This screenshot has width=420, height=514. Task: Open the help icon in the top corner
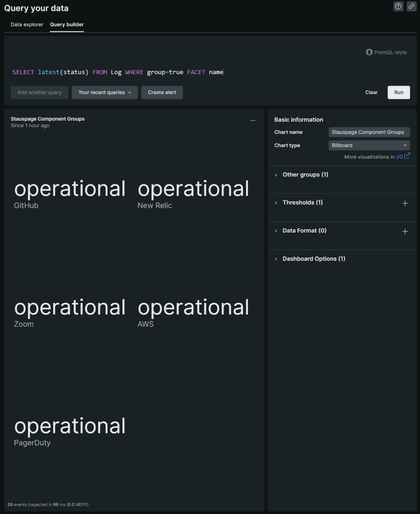(398, 6)
